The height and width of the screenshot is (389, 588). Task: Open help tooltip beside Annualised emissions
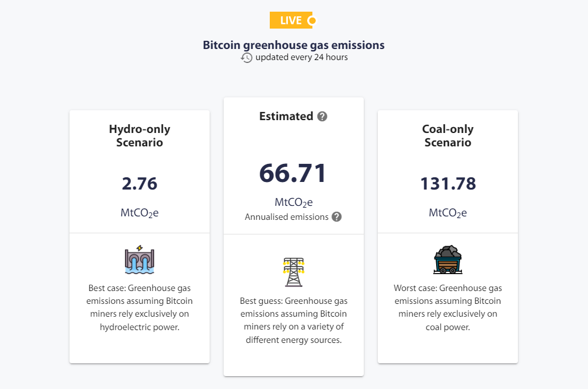[336, 217]
